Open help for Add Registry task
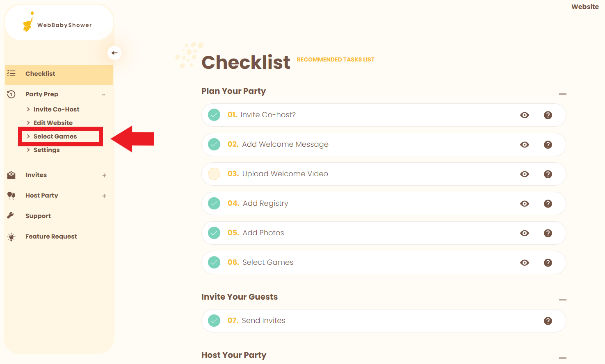This screenshot has height=364, width=605. pos(548,204)
